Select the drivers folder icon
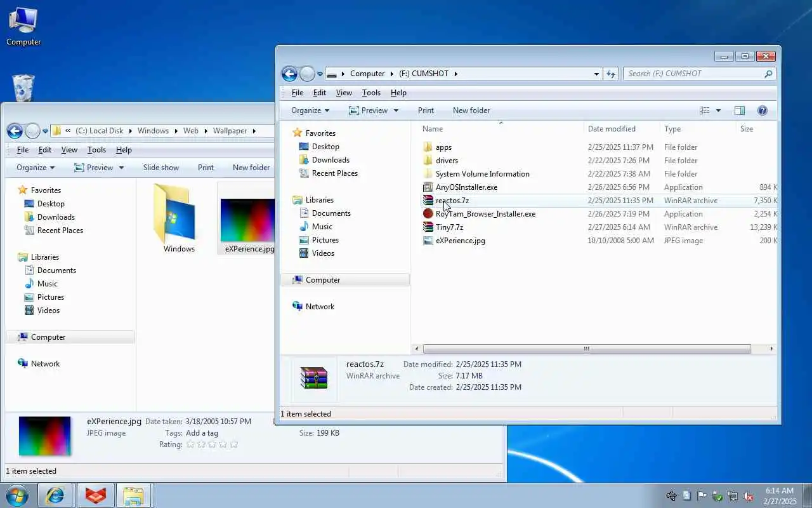 [428, 161]
